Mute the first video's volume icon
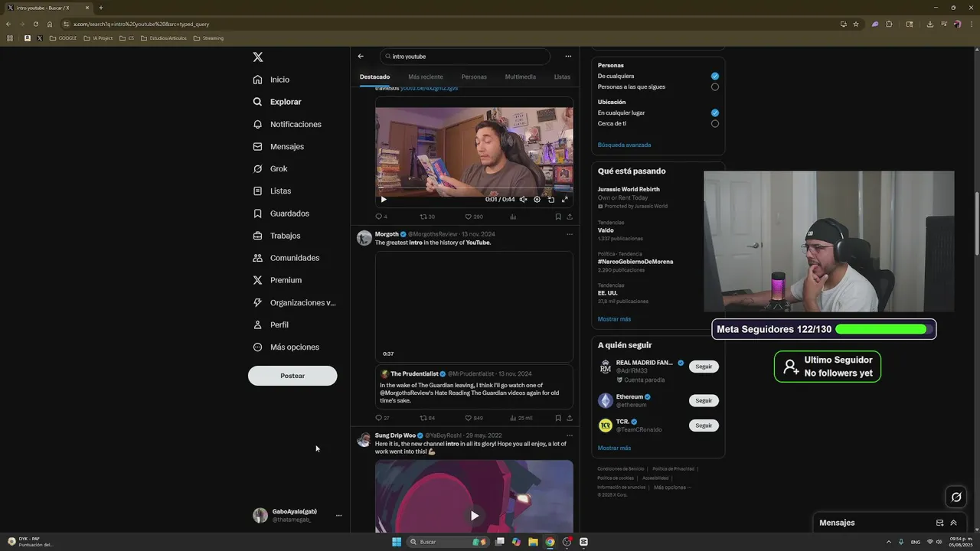 coord(523,199)
